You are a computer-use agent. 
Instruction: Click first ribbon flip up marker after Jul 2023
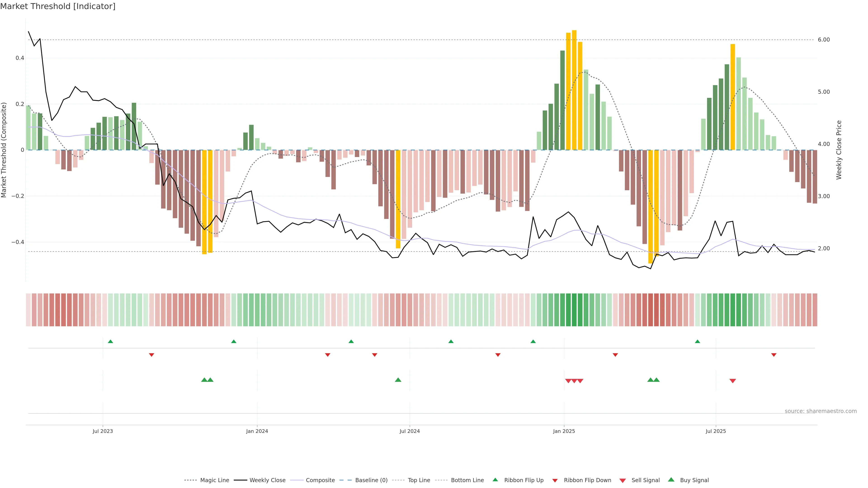tap(110, 342)
